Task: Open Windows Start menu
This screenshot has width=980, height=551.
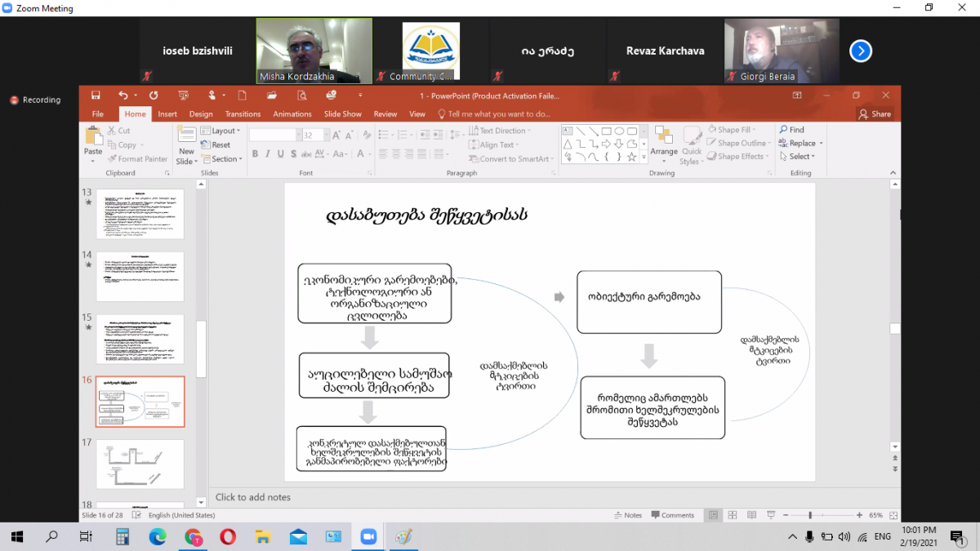Action: [x=17, y=536]
